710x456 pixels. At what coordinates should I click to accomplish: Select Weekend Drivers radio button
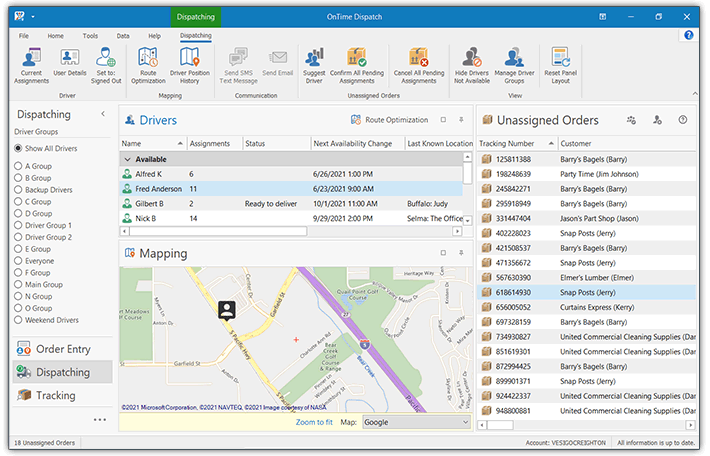18,320
